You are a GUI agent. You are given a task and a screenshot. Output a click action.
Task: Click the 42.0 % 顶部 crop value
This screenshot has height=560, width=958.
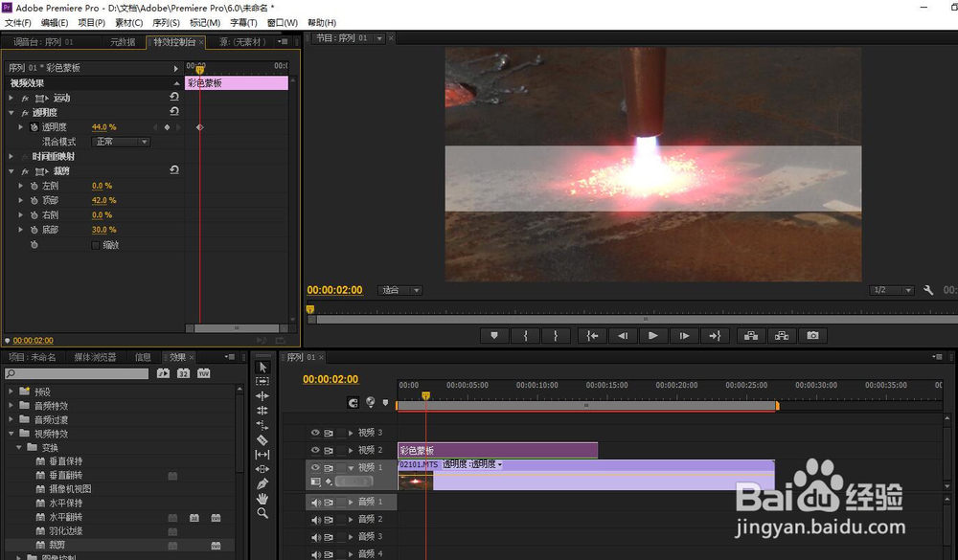click(103, 200)
